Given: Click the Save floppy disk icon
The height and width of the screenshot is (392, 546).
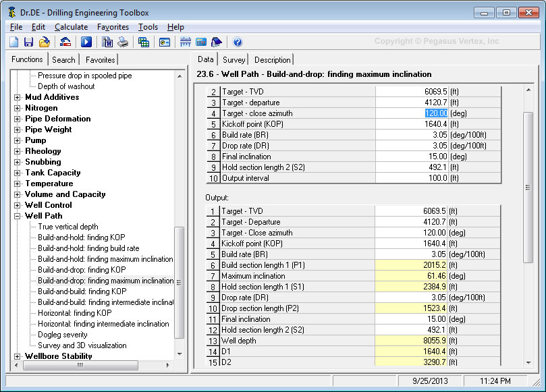Looking at the screenshot, I should click(x=28, y=42).
